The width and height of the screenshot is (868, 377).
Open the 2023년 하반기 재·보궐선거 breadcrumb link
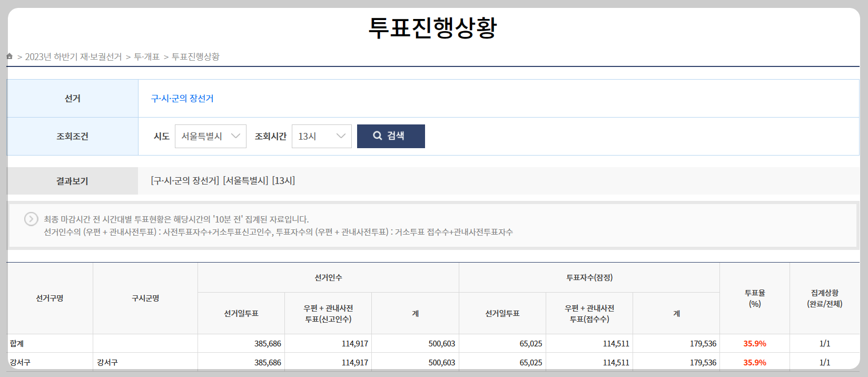73,56
